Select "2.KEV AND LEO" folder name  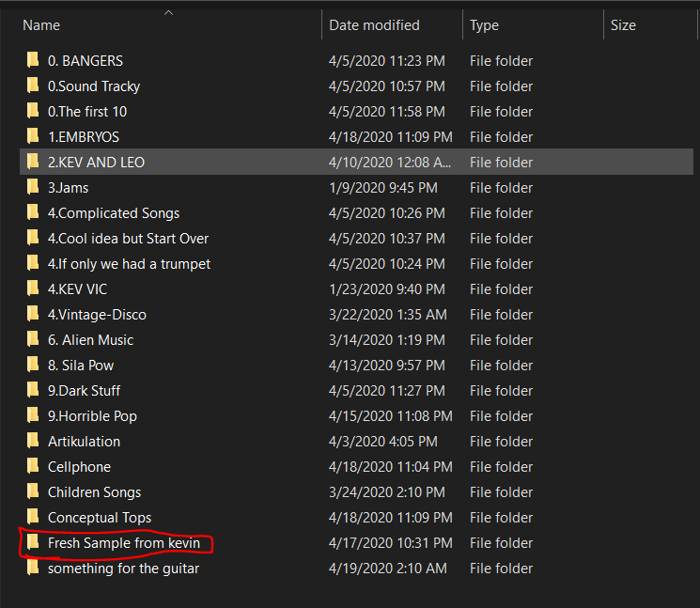[97, 163]
